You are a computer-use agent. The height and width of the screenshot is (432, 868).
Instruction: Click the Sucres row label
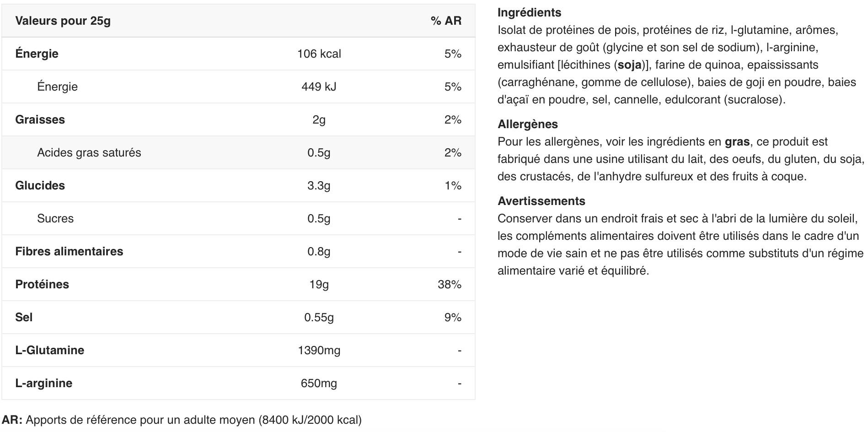(x=55, y=218)
